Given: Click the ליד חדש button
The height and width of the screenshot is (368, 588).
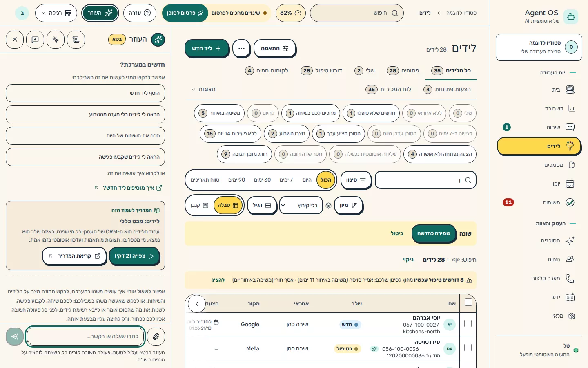Looking at the screenshot, I should (x=207, y=48).
